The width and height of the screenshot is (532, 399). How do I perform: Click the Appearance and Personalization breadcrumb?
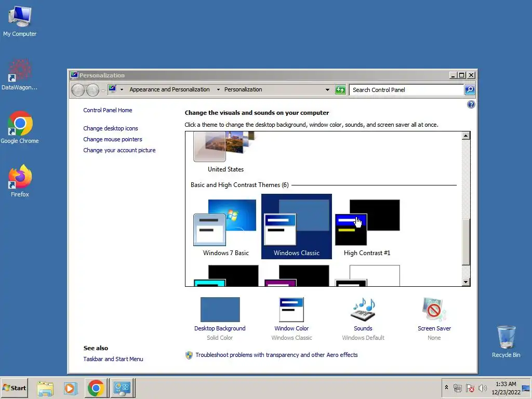click(x=169, y=89)
